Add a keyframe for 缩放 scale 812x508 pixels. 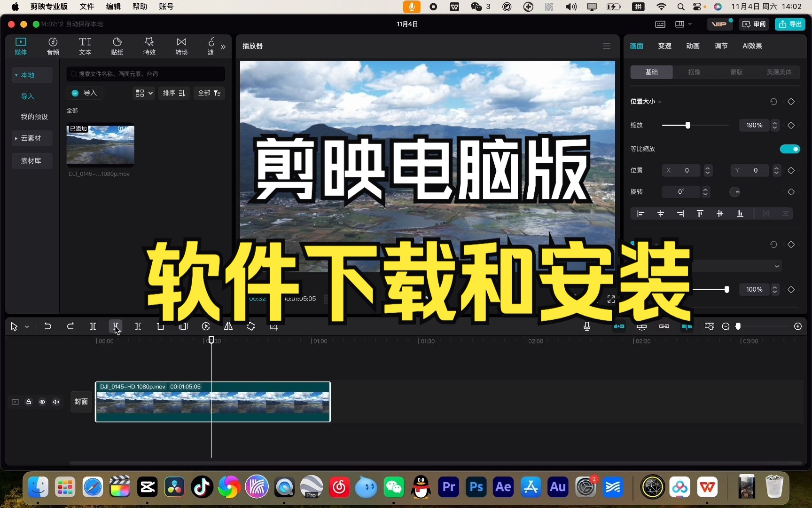(x=791, y=125)
